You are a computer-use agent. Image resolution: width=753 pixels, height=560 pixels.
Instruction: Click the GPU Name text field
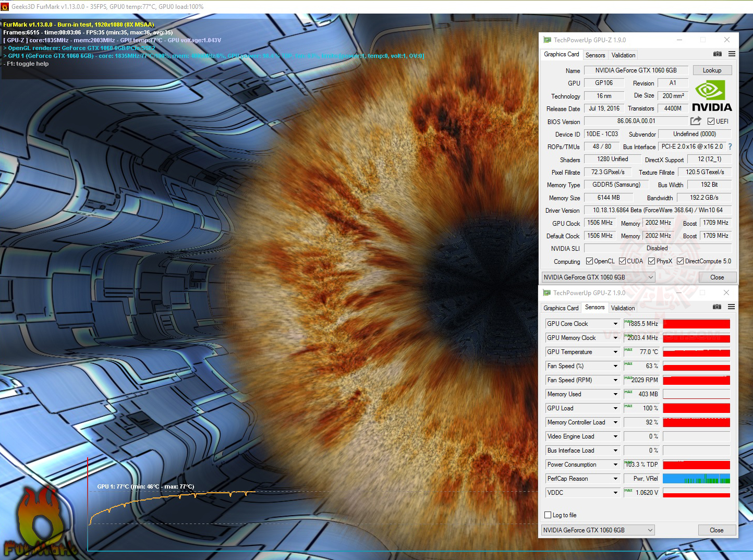(x=636, y=70)
